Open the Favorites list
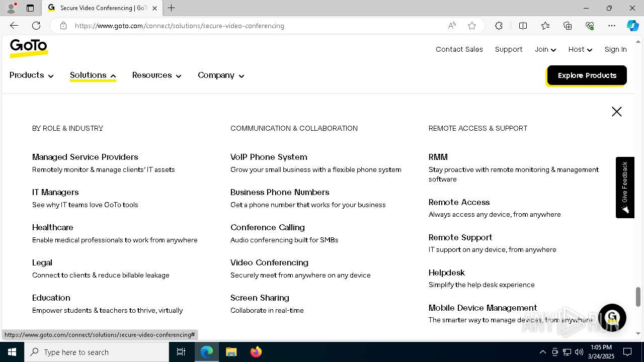This screenshot has height=362, width=644. click(x=545, y=26)
